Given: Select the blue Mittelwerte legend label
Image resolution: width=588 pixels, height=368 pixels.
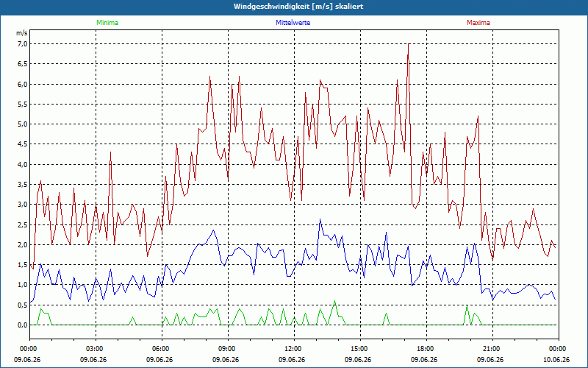Looking at the screenshot, I should [293, 23].
